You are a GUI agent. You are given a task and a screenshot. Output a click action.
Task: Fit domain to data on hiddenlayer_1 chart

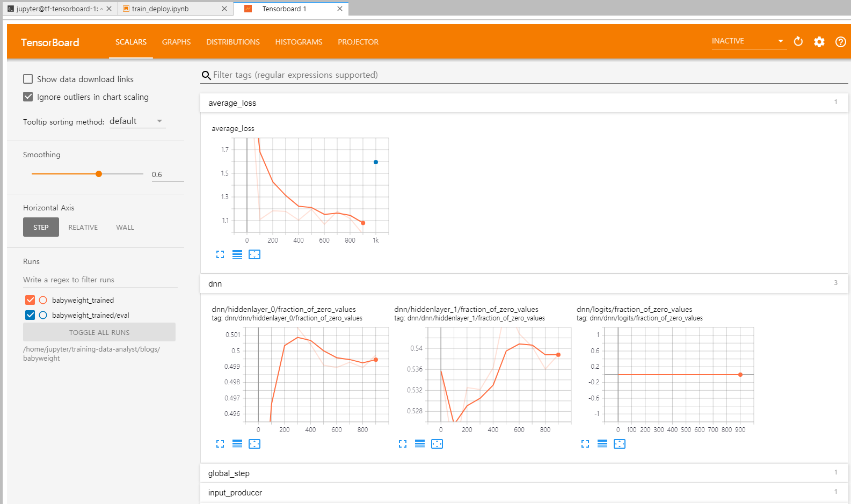pyautogui.click(x=437, y=444)
